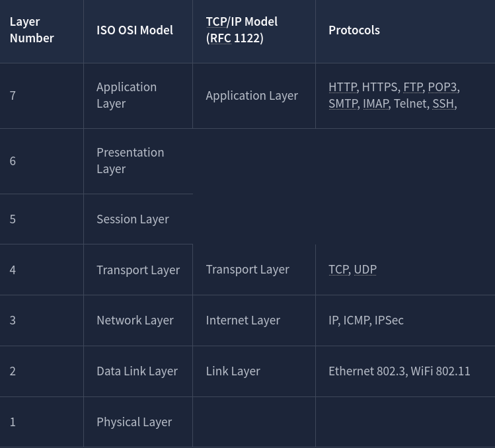Click the IP, ICMP, IPSec cell
Image resolution: width=495 pixels, height=448 pixels.
[365, 320]
